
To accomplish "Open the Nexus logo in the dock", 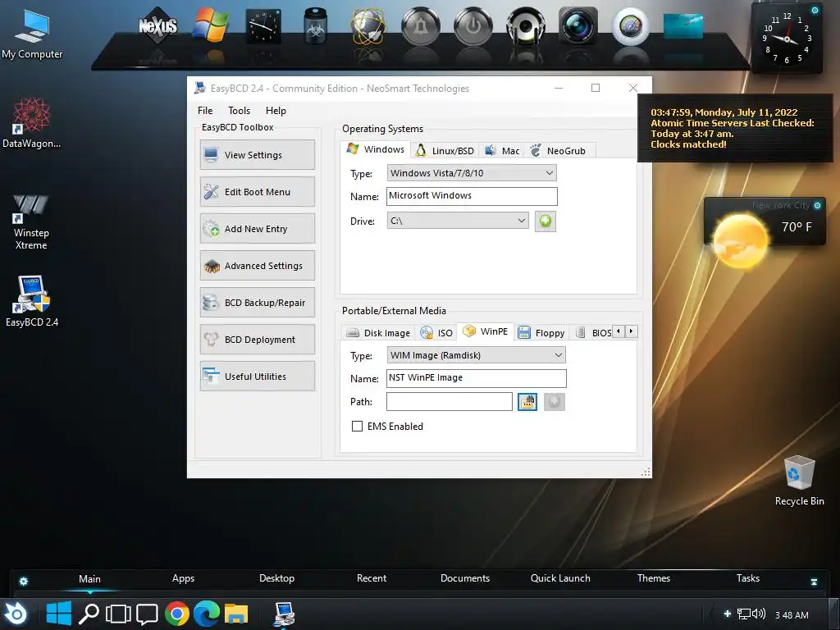I will [157, 25].
